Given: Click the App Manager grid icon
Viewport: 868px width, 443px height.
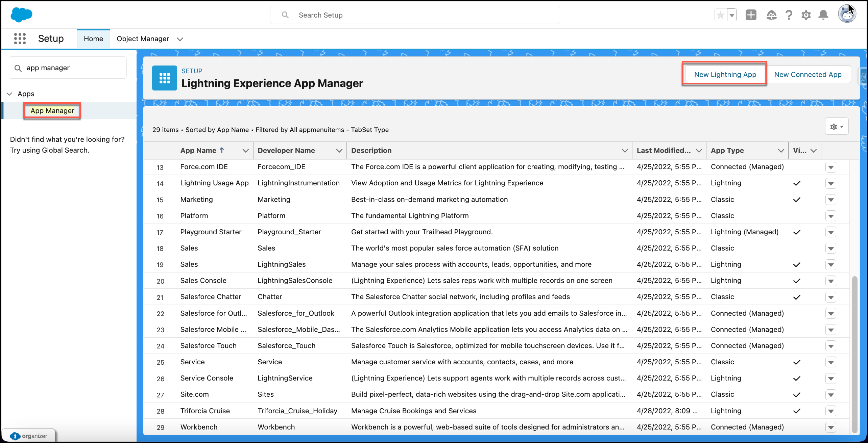Looking at the screenshot, I should [x=165, y=78].
